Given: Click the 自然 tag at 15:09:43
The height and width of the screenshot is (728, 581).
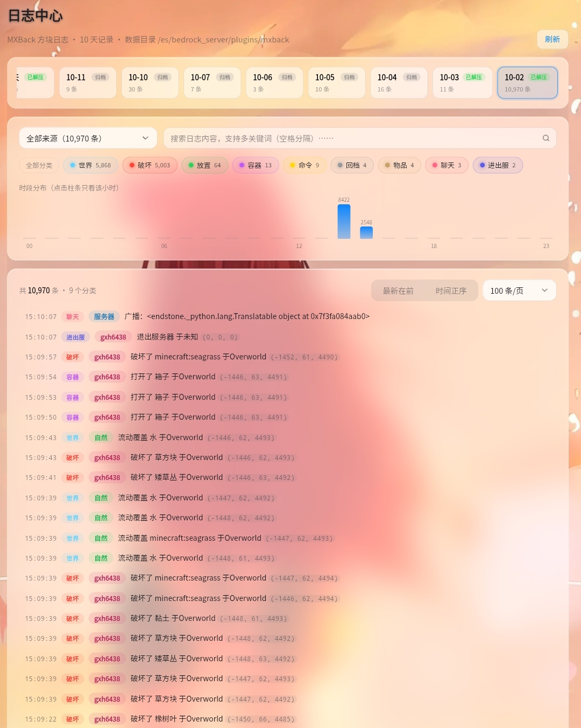Looking at the screenshot, I should point(101,438).
